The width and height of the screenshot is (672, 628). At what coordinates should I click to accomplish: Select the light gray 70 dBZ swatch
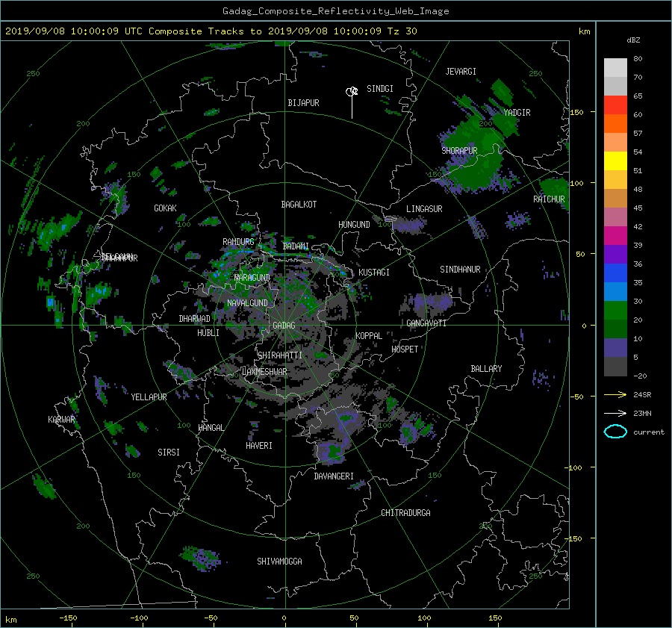[x=615, y=68]
